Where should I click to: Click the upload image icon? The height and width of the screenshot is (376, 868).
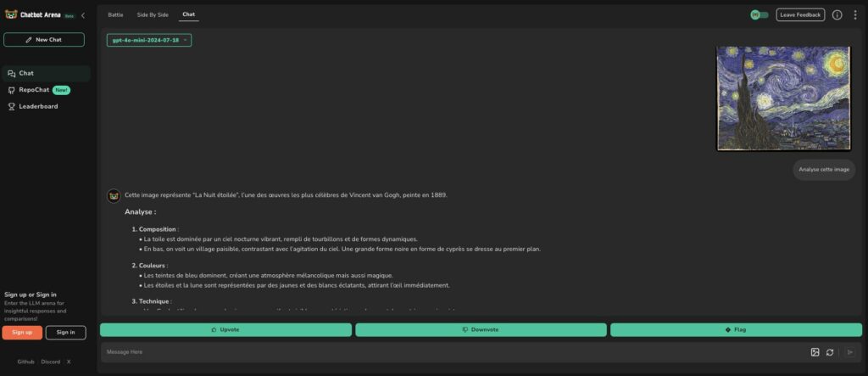(815, 352)
